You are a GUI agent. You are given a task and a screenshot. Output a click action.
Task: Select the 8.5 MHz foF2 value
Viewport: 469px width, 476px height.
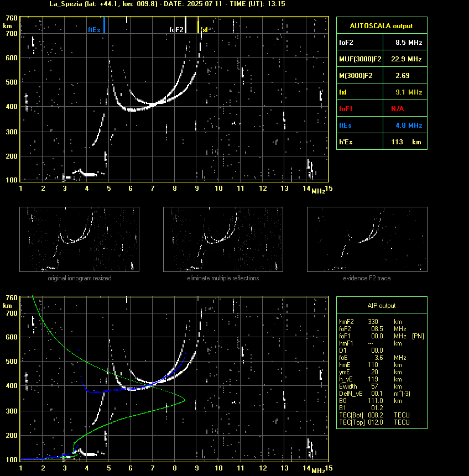point(409,43)
